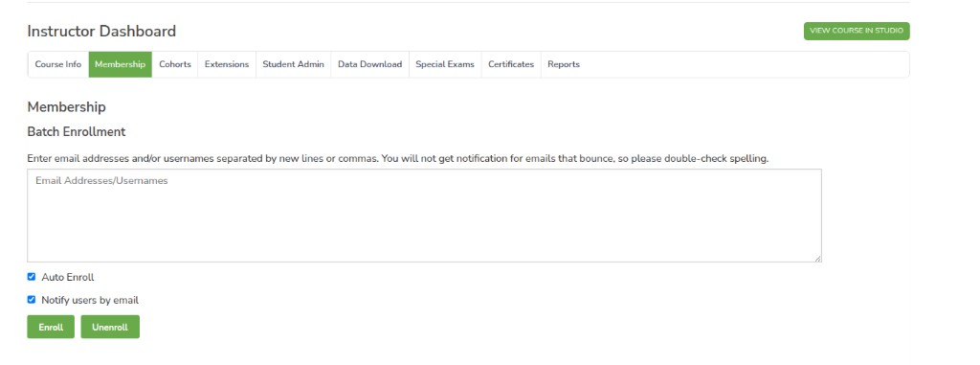Open the Extensions tab
This screenshot has height=365, width=980.
coord(227,64)
